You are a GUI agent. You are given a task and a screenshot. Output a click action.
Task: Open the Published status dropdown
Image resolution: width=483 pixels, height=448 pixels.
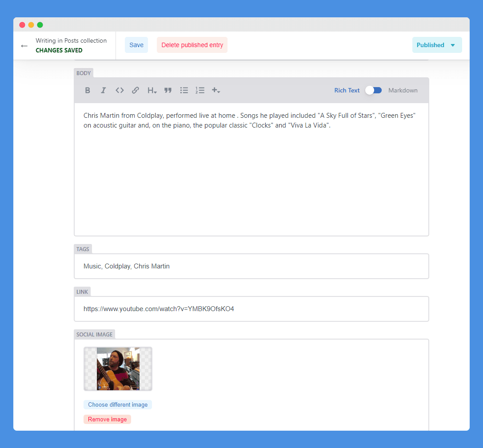click(x=437, y=45)
